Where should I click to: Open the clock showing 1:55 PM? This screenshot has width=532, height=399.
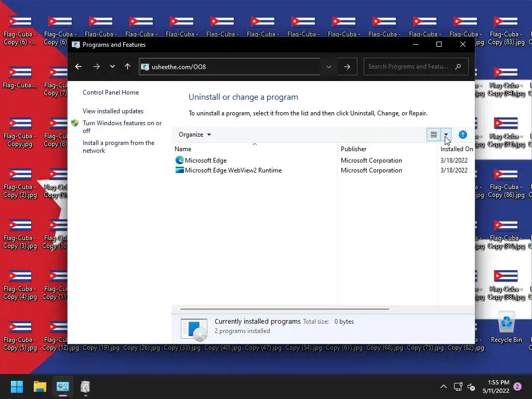(x=496, y=387)
